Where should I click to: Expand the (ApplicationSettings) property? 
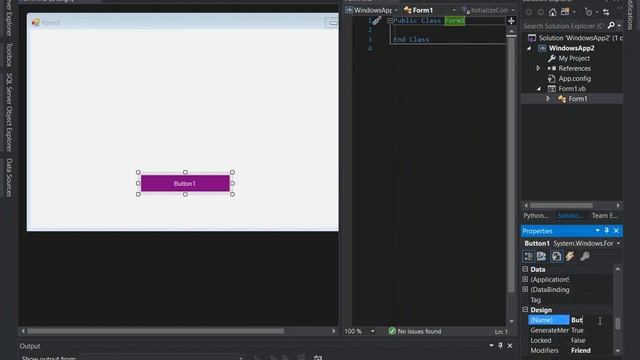pyautogui.click(x=525, y=279)
